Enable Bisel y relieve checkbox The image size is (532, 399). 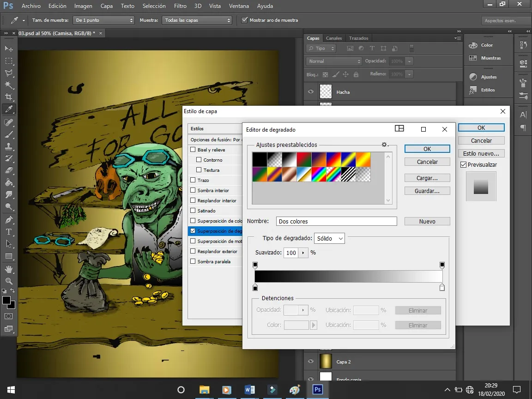point(193,150)
